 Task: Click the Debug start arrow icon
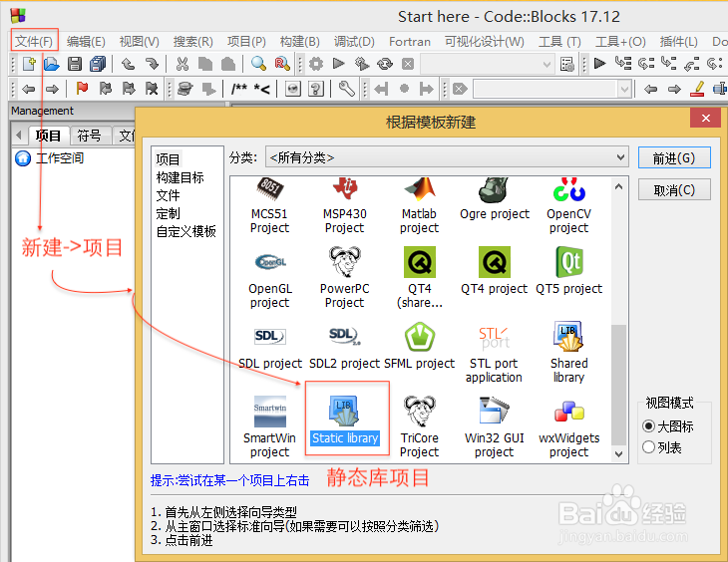pyautogui.click(x=600, y=63)
